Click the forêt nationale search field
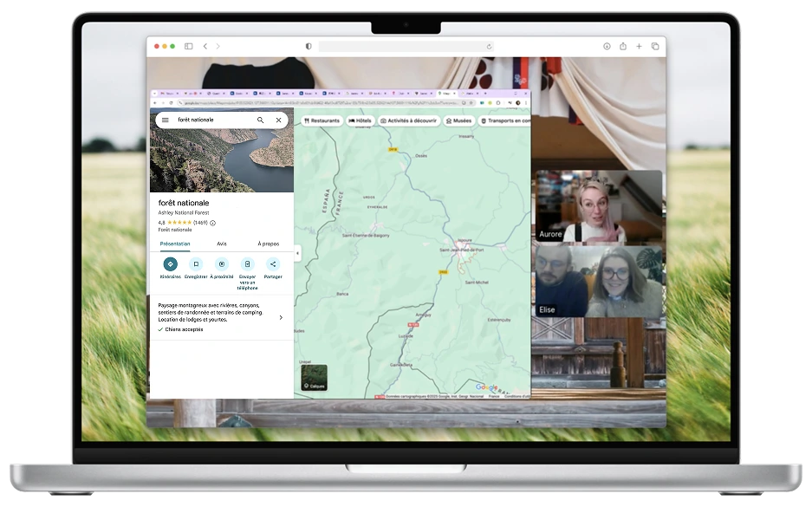 click(212, 120)
